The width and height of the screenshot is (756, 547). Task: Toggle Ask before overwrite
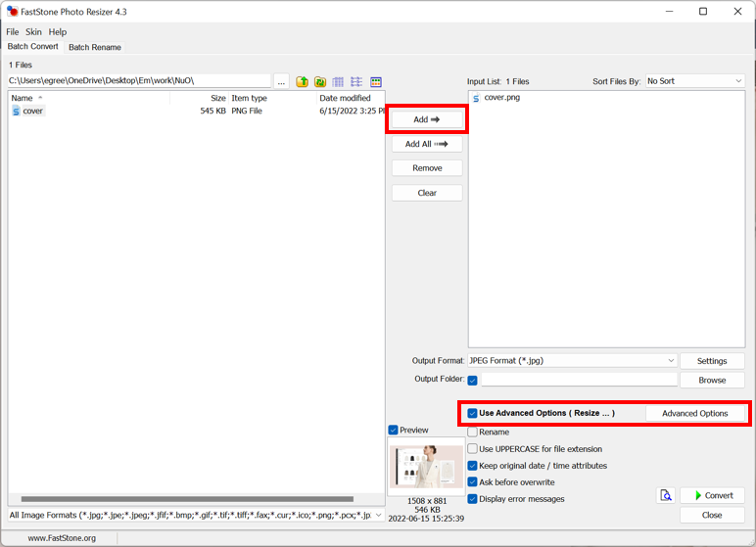coord(472,482)
